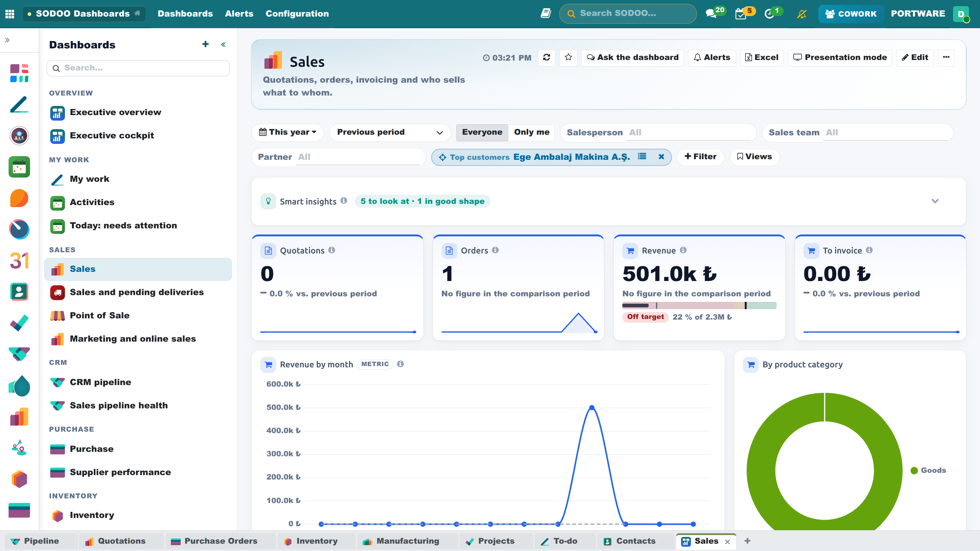Image resolution: width=980 pixels, height=551 pixels.
Task: Open list icon in Top customers chip
Action: tap(642, 156)
